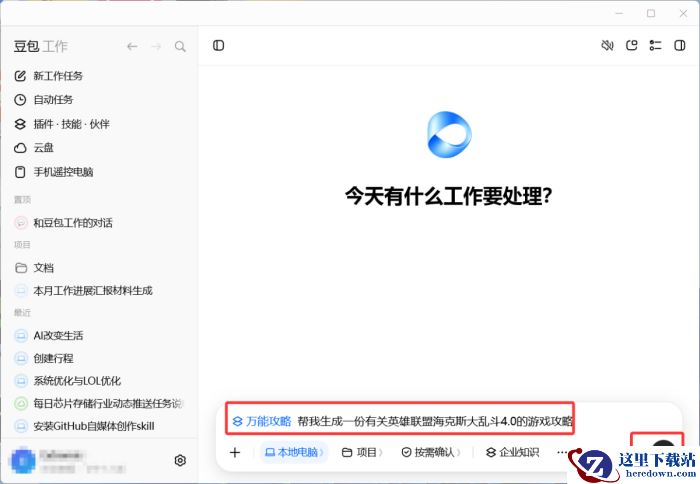Click the 豆包 工作 title
Image resolution: width=700 pixels, height=484 pixels.
coord(41,46)
